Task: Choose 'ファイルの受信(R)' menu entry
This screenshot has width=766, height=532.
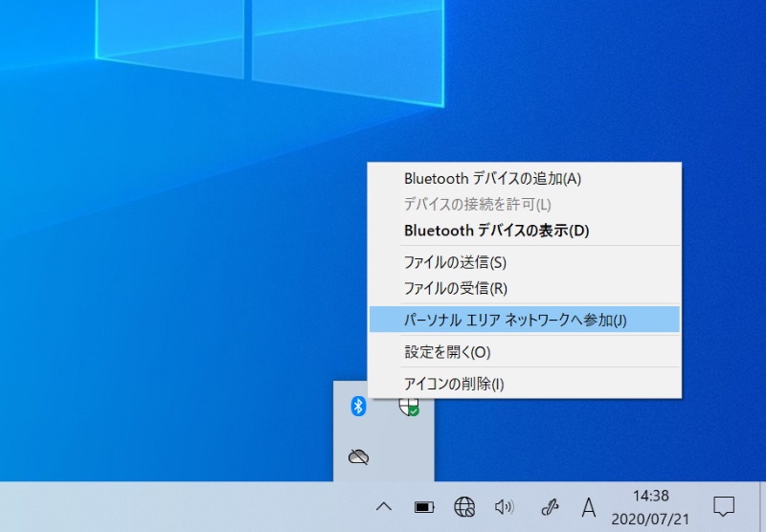Action: 455,288
